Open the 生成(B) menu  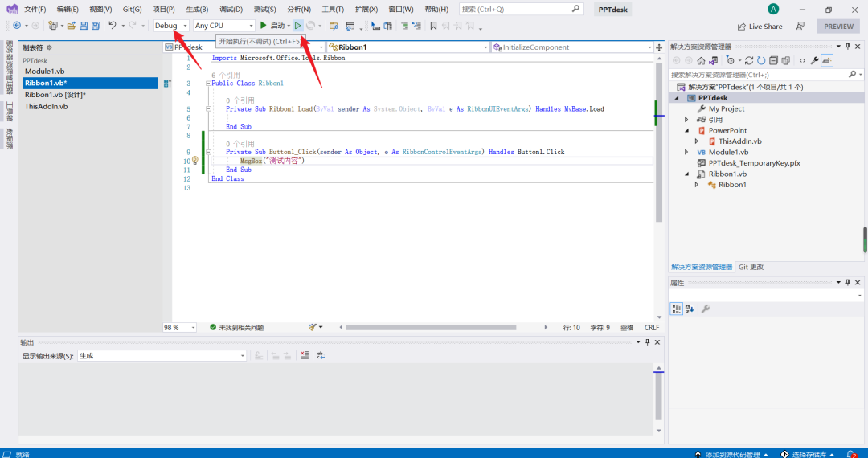pyautogui.click(x=197, y=10)
